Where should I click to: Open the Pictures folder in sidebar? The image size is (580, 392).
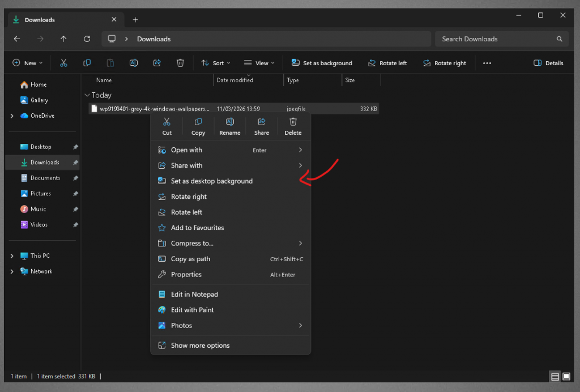[x=41, y=194]
